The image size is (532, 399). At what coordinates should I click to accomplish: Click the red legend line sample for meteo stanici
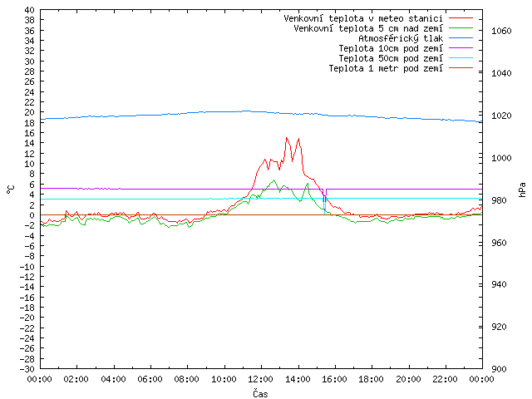tap(461, 17)
